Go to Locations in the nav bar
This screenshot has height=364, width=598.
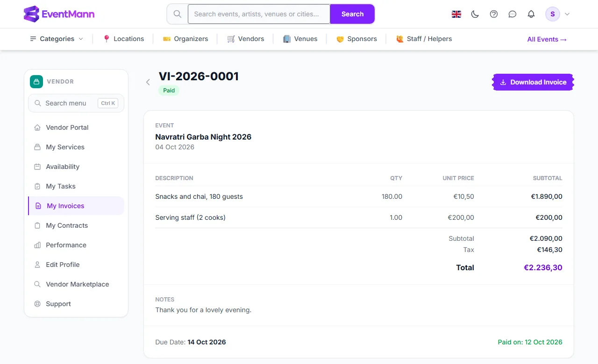[123, 39]
